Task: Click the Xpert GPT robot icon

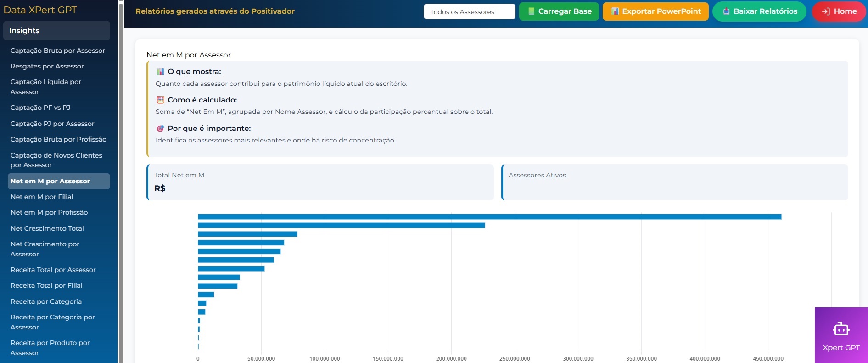Action: (841, 329)
